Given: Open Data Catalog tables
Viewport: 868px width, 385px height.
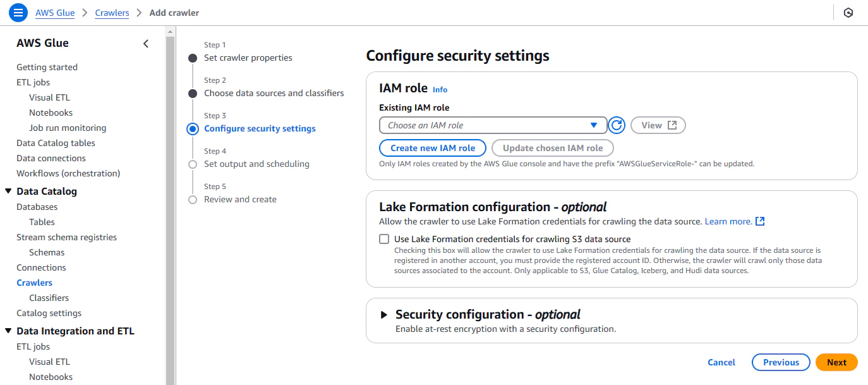Looking at the screenshot, I should click(56, 143).
